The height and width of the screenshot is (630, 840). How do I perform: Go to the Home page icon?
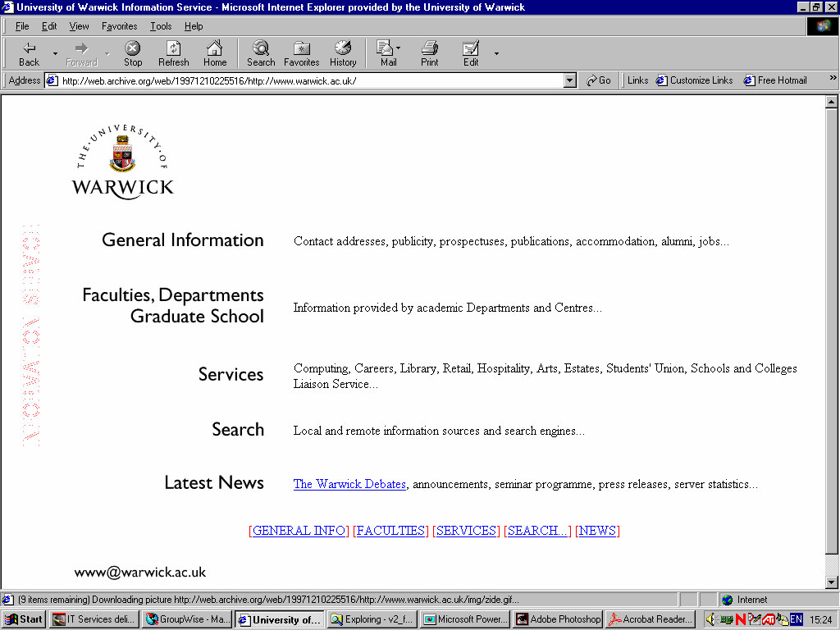(x=215, y=48)
